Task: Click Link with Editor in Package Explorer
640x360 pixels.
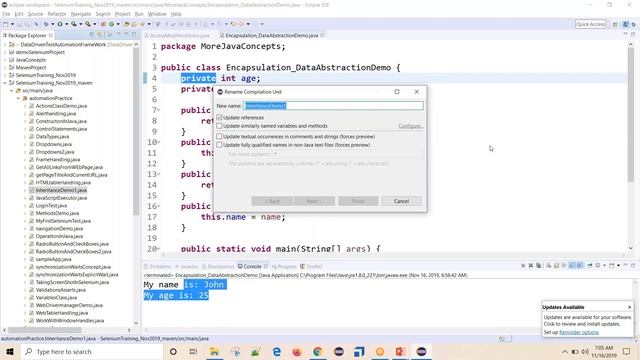Action: 100,35
